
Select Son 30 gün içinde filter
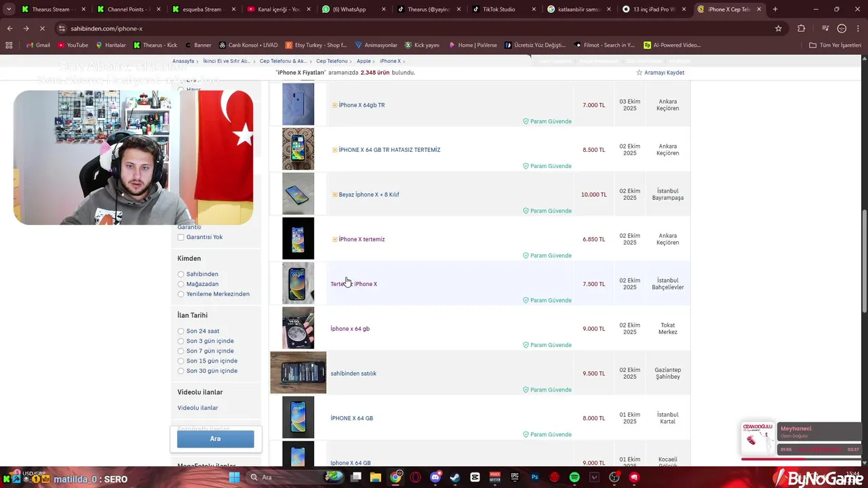[181, 371]
